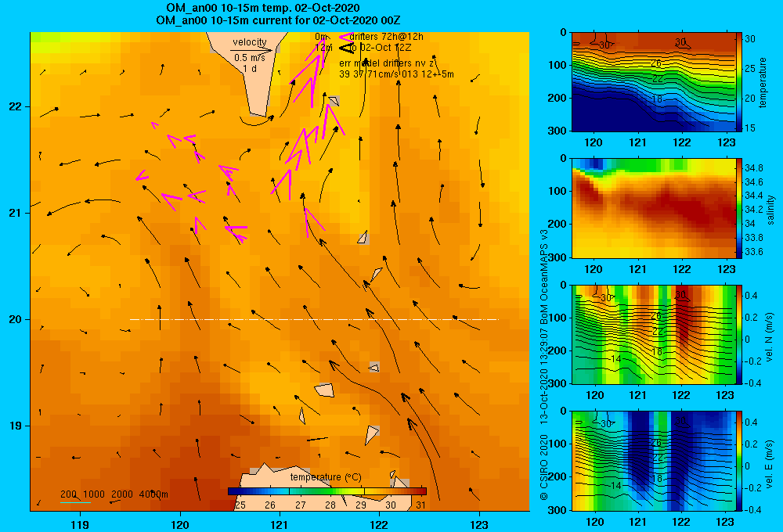Select the velocity scale arrow in the legend
This screenshot has height=532, width=783.
[x=251, y=50]
